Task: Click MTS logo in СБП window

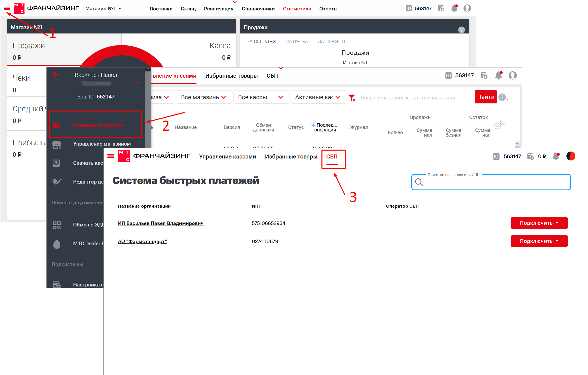Action: (x=124, y=156)
